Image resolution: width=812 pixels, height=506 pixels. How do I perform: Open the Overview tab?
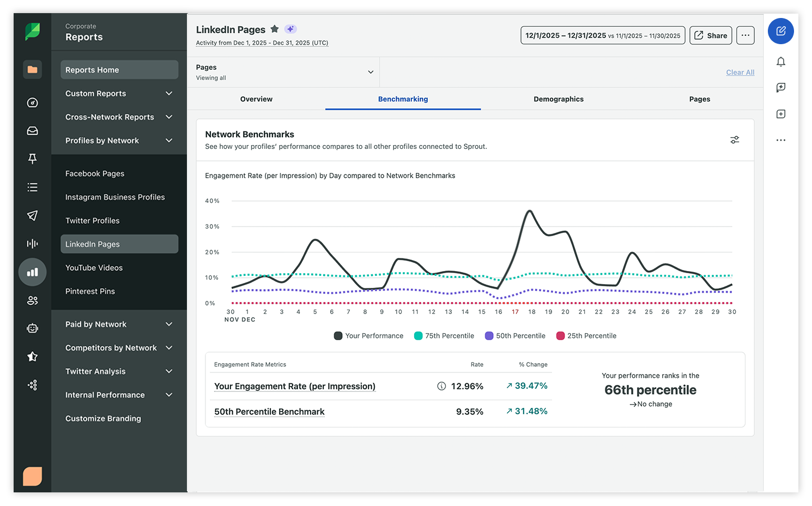(x=256, y=99)
